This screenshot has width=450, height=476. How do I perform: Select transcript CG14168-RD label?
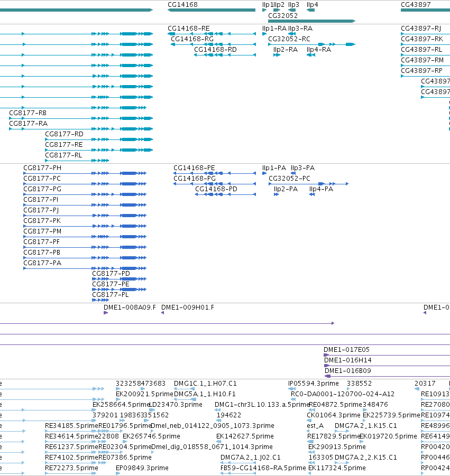(215, 50)
